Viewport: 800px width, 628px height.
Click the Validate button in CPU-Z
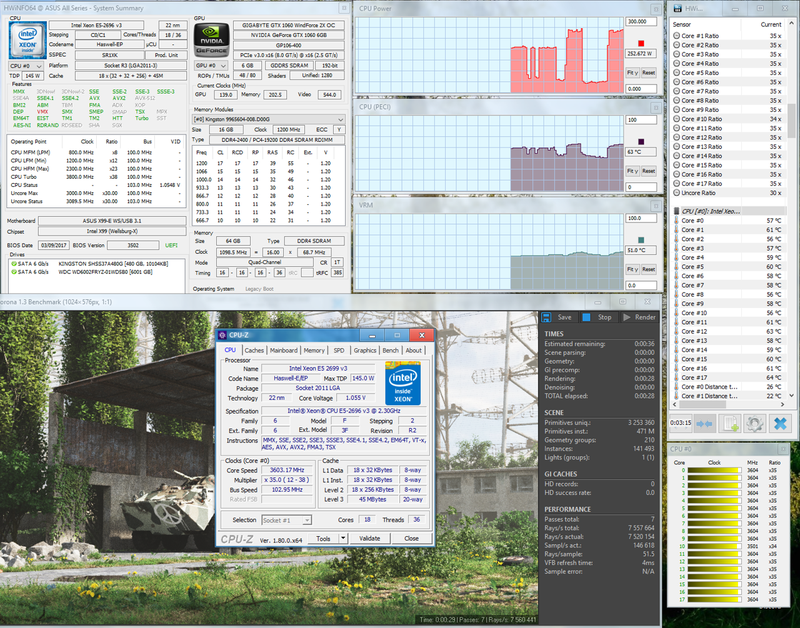pyautogui.click(x=369, y=538)
